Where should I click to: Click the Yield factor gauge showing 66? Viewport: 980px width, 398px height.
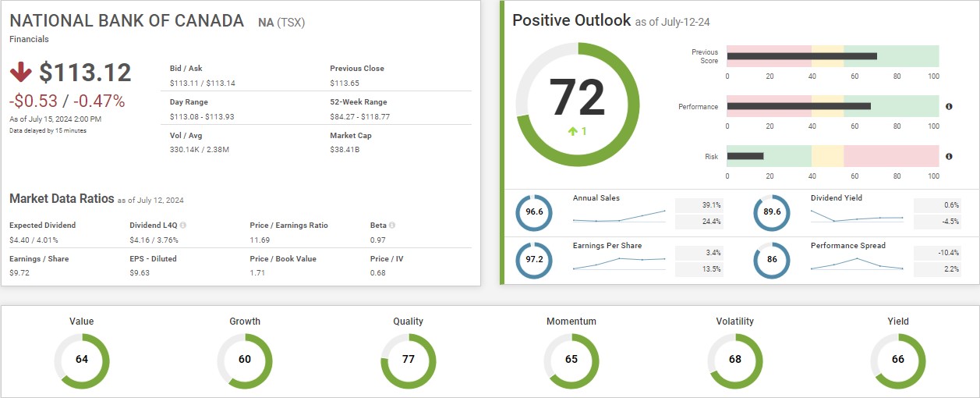click(898, 360)
